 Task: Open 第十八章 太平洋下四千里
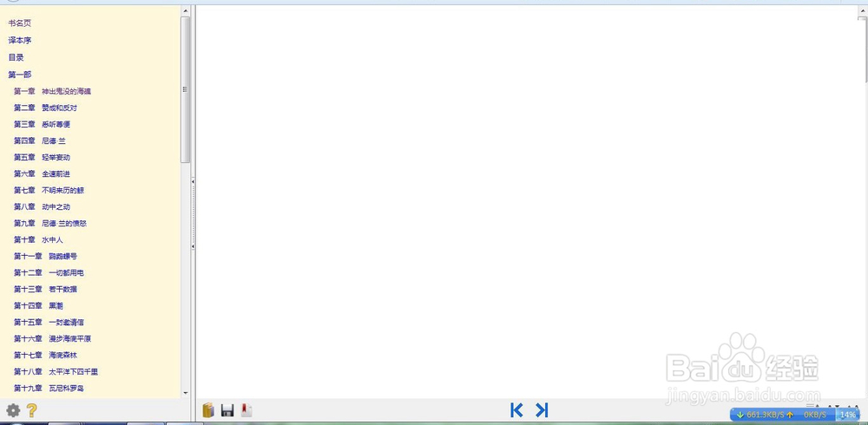point(56,372)
